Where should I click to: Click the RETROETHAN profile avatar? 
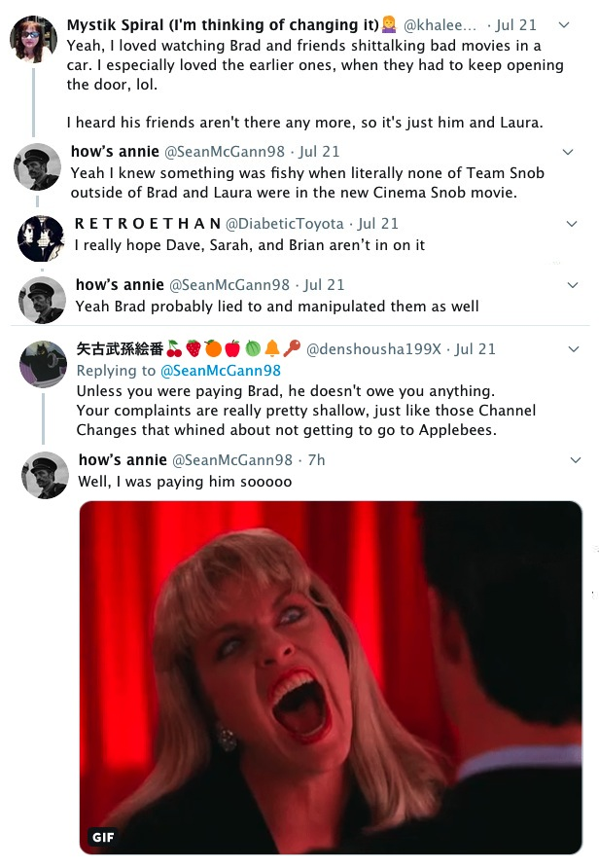pos(42,238)
